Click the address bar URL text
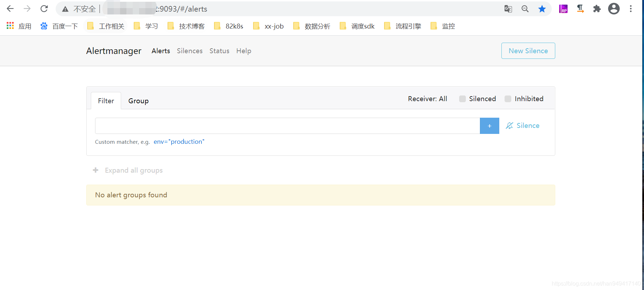The height and width of the screenshot is (290, 644). coord(183,9)
